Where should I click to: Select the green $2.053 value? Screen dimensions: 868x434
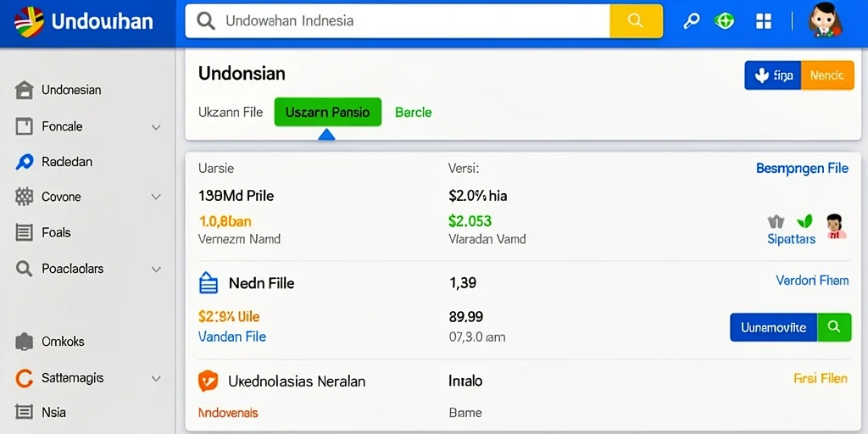[470, 221]
